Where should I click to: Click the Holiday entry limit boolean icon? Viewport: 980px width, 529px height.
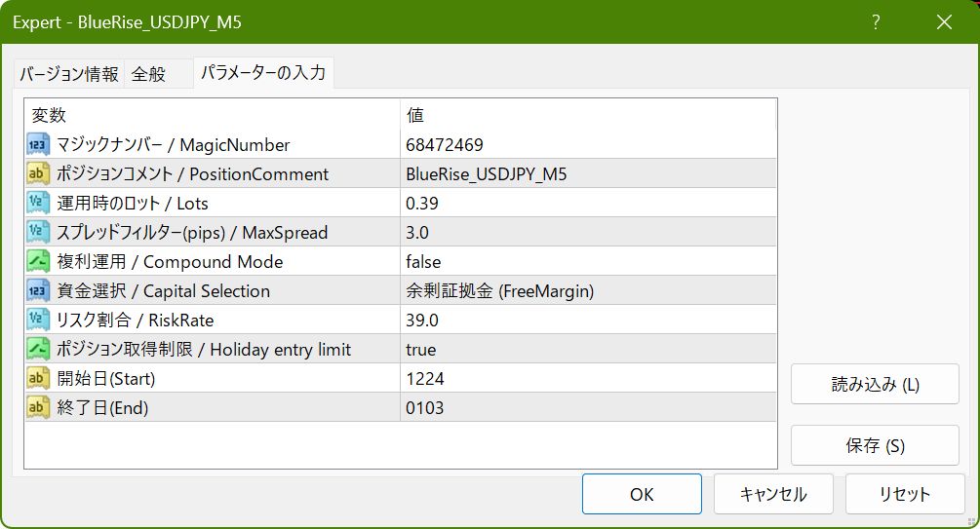38,350
